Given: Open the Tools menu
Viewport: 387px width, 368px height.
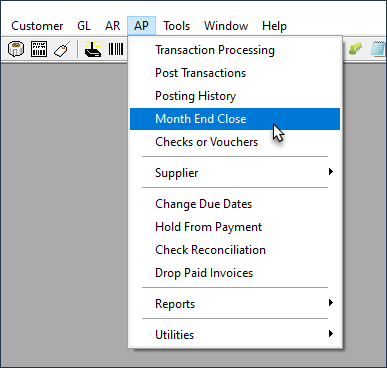Looking at the screenshot, I should pos(176,26).
